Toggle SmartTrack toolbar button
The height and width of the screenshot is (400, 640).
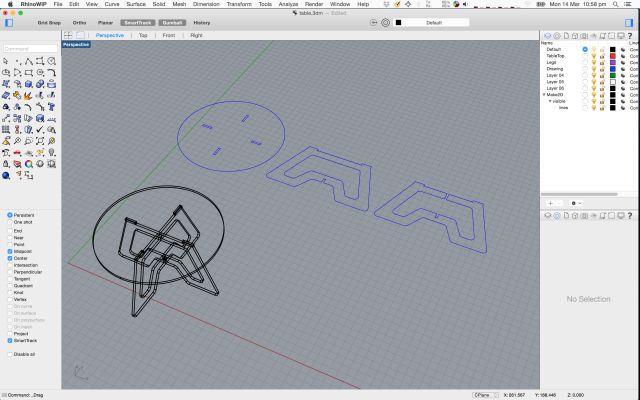point(138,23)
